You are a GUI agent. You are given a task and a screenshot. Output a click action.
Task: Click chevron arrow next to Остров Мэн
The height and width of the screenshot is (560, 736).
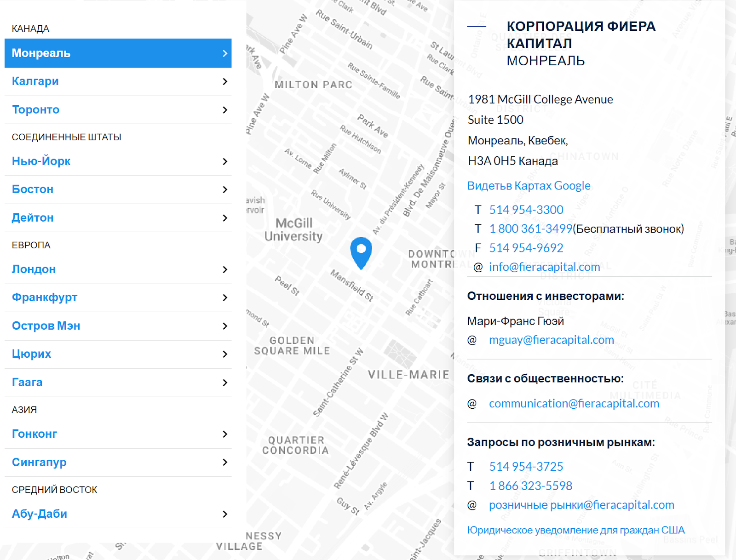[225, 326]
